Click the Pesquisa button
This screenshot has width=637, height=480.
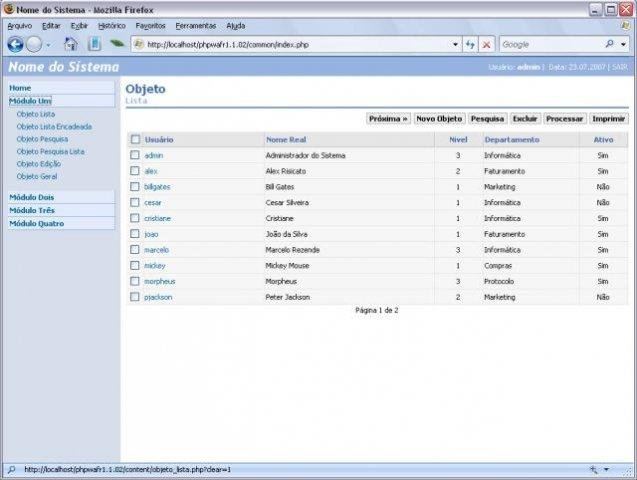click(x=487, y=119)
